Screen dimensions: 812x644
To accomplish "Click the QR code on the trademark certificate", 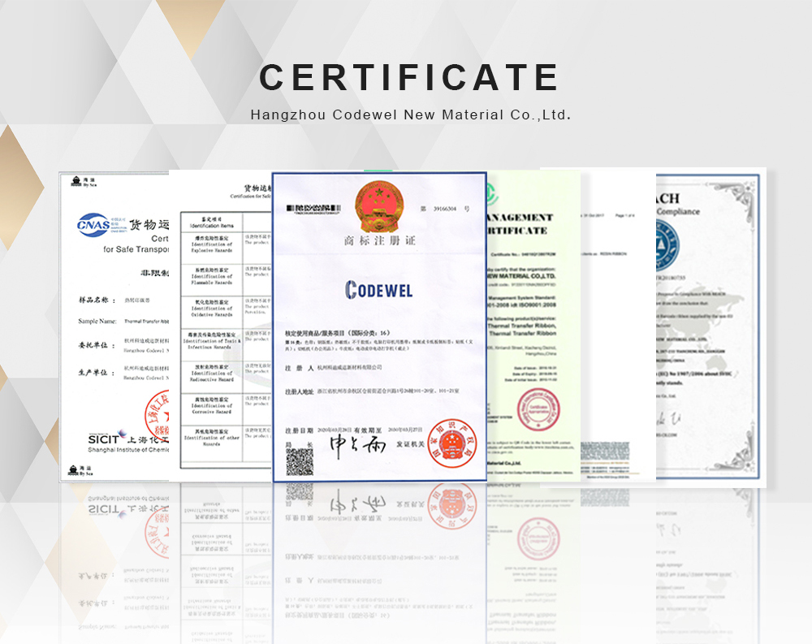I will (300, 461).
